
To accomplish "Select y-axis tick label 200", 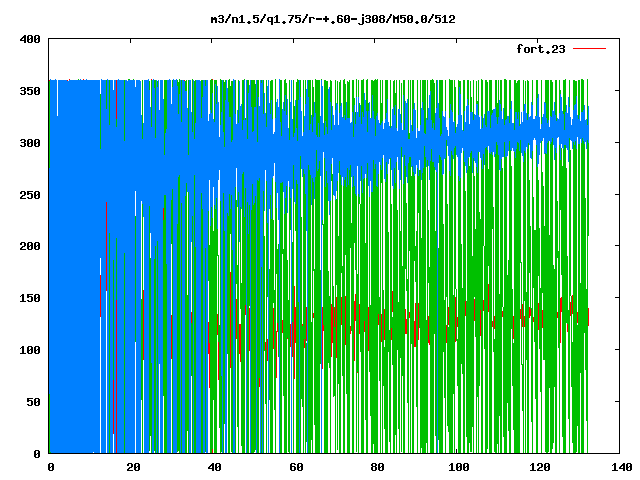I will point(30,246).
